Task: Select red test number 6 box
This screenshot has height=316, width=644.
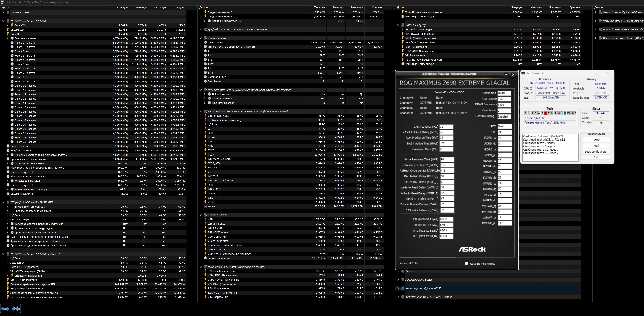Action: click(545, 113)
